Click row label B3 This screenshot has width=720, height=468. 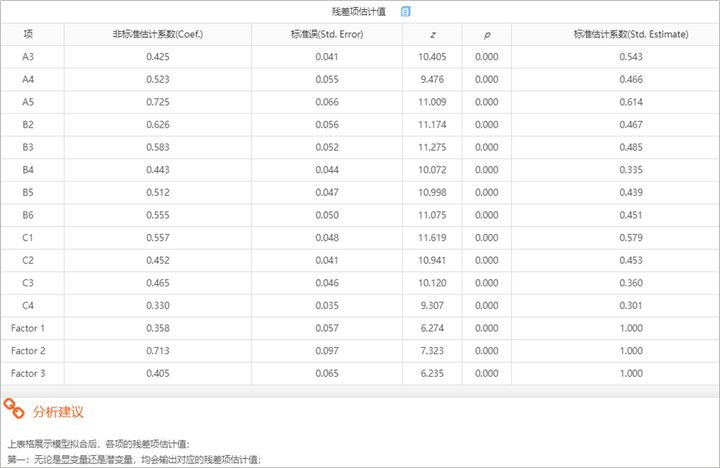click(x=28, y=147)
